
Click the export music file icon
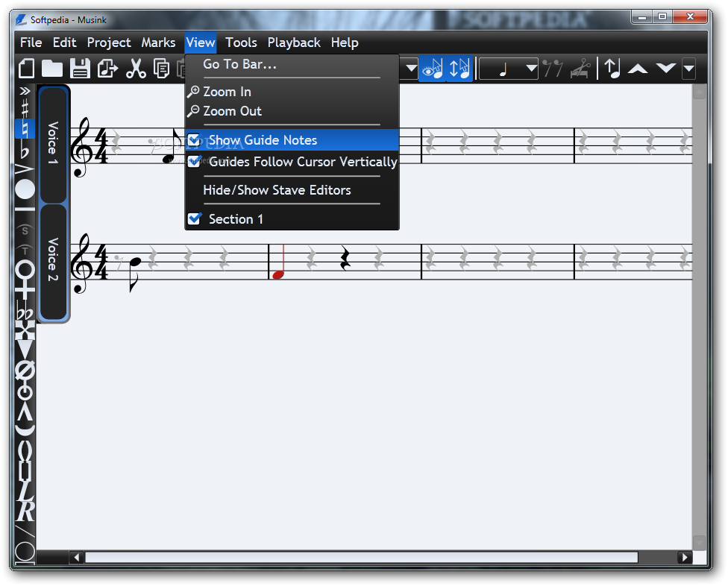(x=107, y=69)
